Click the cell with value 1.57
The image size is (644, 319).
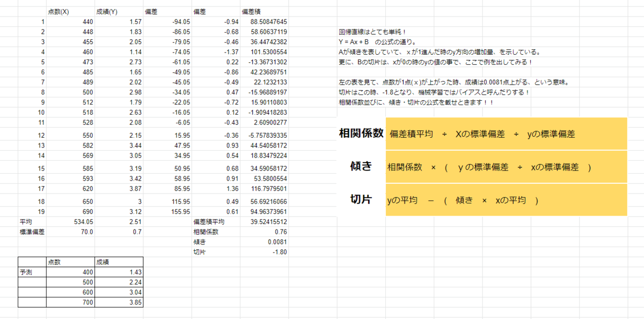pyautogui.click(x=119, y=21)
